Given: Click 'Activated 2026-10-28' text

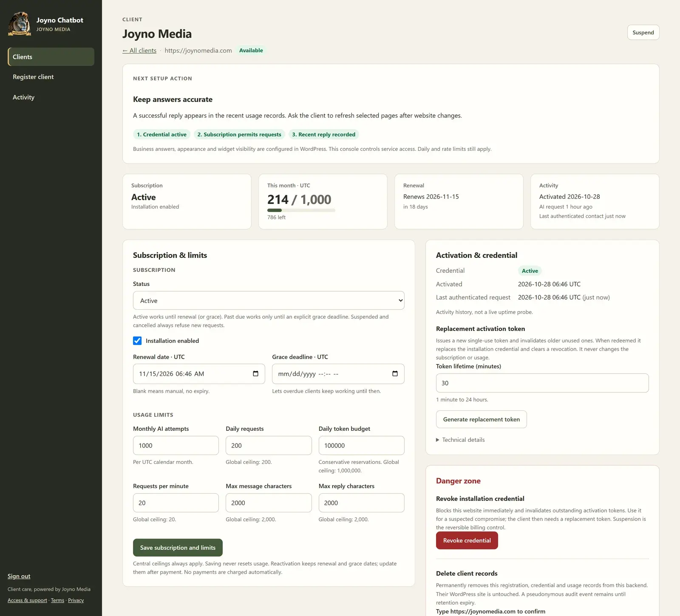Looking at the screenshot, I should 569,197.
